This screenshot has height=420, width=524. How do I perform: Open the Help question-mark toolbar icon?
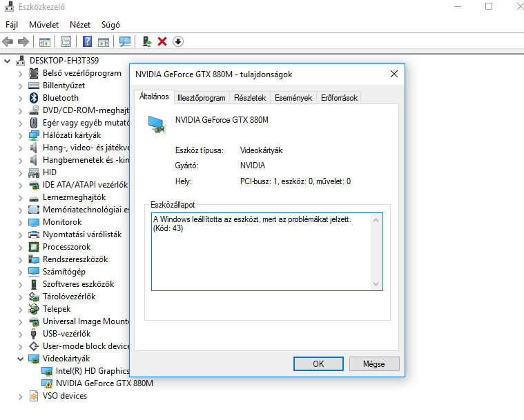click(x=87, y=42)
